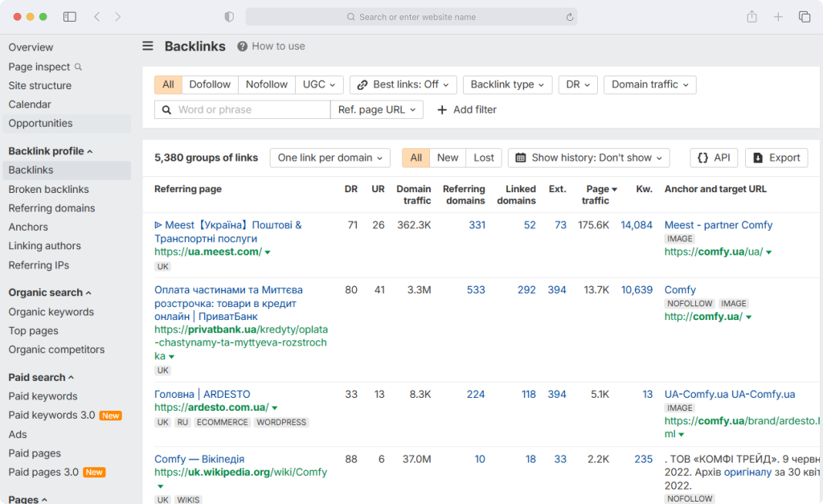Select the Dofollow filter
Image resolution: width=823 pixels, height=504 pixels.
point(210,84)
